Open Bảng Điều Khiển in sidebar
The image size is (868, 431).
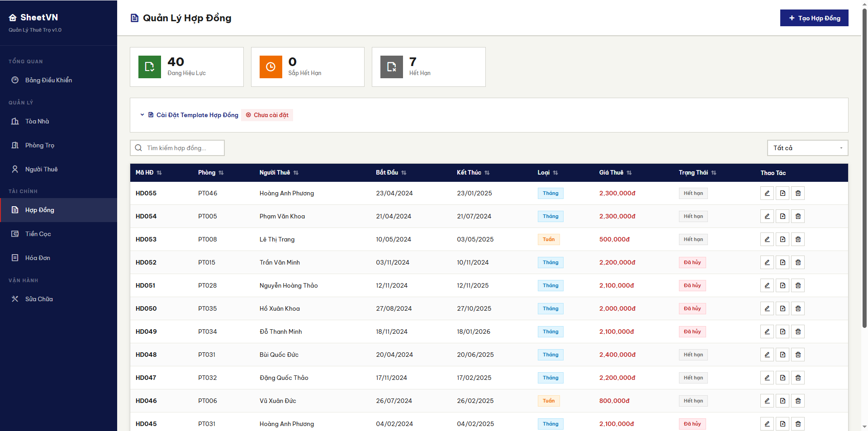58,80
